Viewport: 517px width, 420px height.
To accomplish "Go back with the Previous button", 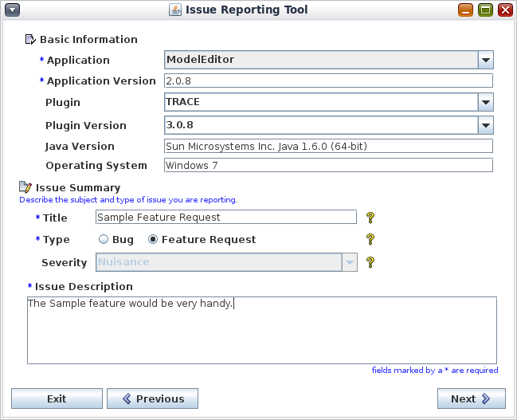I will click(x=152, y=398).
